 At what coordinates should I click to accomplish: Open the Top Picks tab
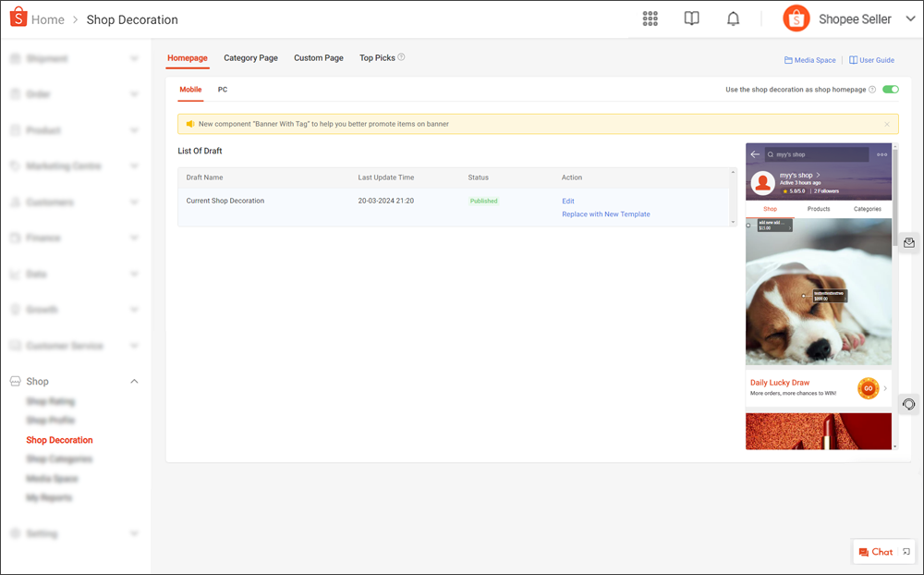pyautogui.click(x=377, y=58)
